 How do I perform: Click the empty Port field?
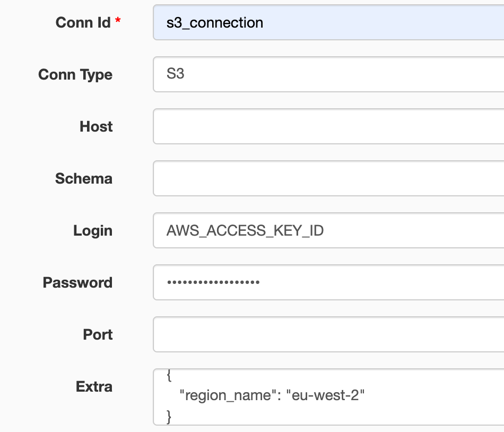[318, 334]
